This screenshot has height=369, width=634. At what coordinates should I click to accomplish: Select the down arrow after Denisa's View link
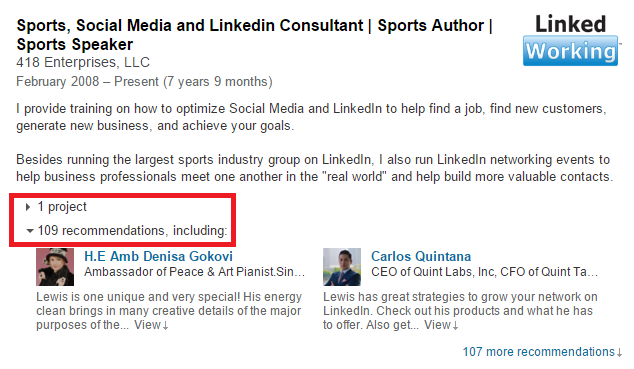(x=165, y=326)
